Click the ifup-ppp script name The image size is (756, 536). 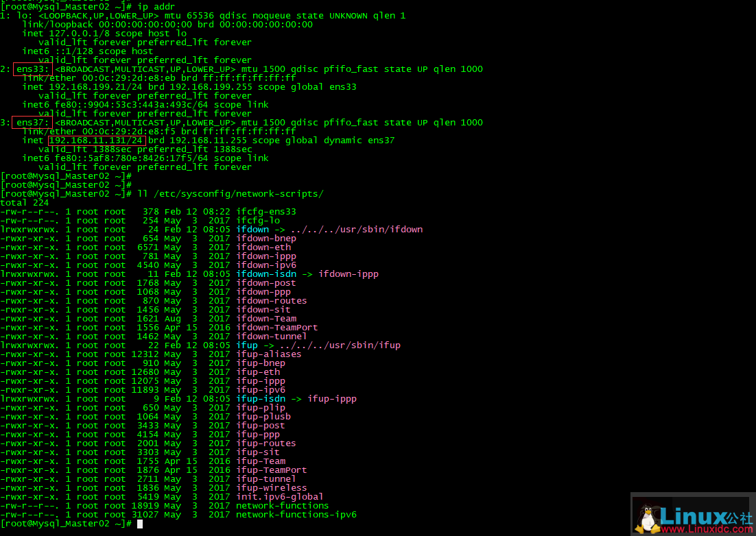(x=257, y=435)
